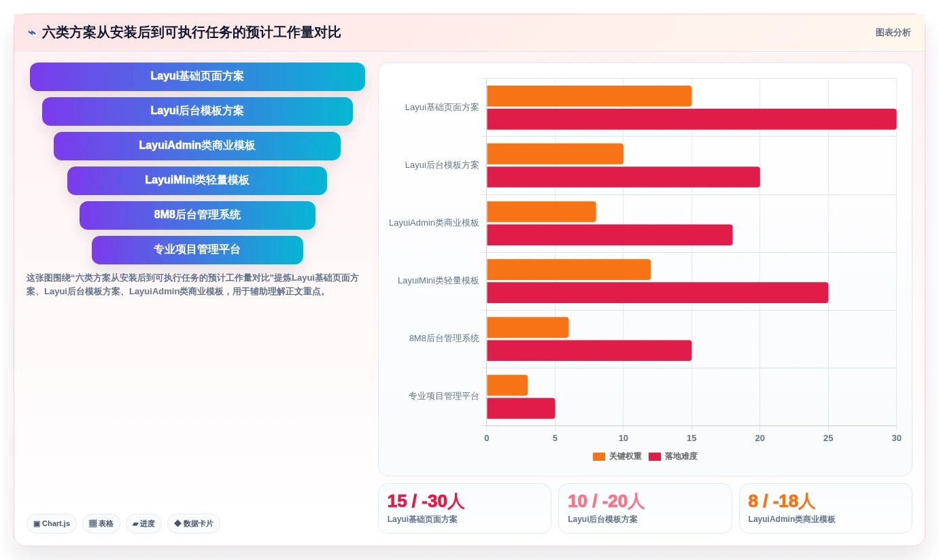This screenshot has width=939, height=560.
Task: Click orange bar for 专业项目管理平台
Action: coord(507,385)
